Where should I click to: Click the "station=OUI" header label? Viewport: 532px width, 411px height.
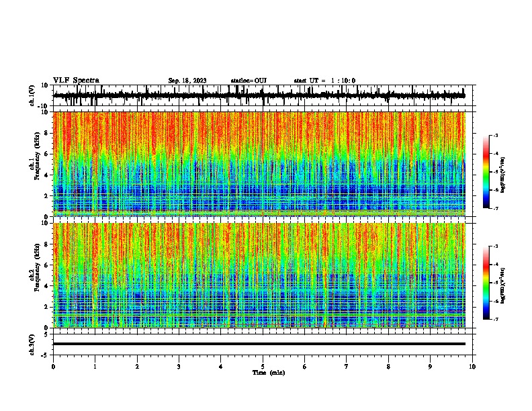pos(249,81)
